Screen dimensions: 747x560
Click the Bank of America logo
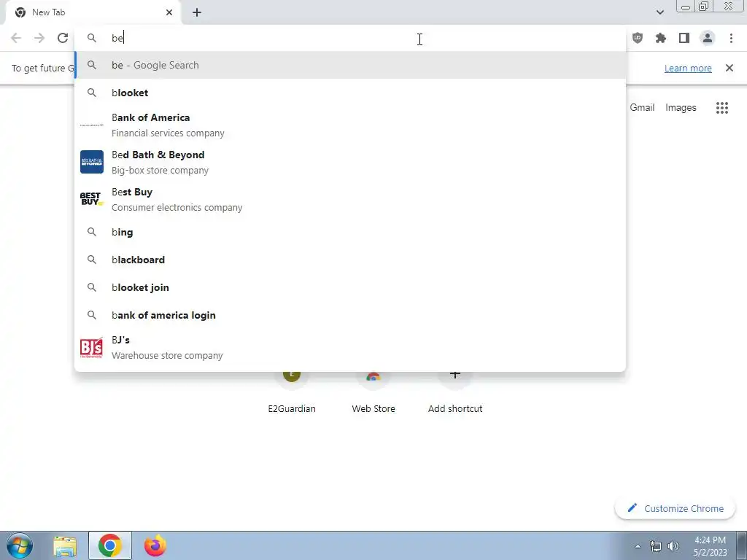pyautogui.click(x=91, y=125)
